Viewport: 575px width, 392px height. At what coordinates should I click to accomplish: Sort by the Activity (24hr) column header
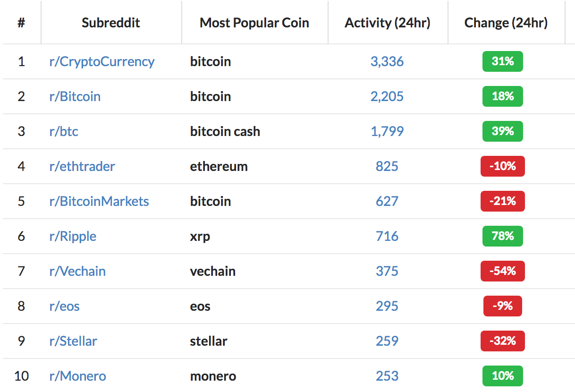[x=388, y=23]
